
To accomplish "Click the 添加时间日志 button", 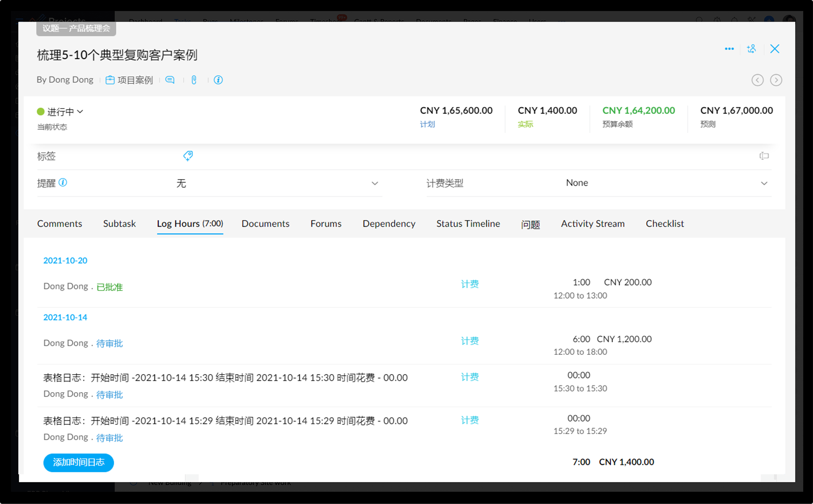I will pyautogui.click(x=78, y=463).
